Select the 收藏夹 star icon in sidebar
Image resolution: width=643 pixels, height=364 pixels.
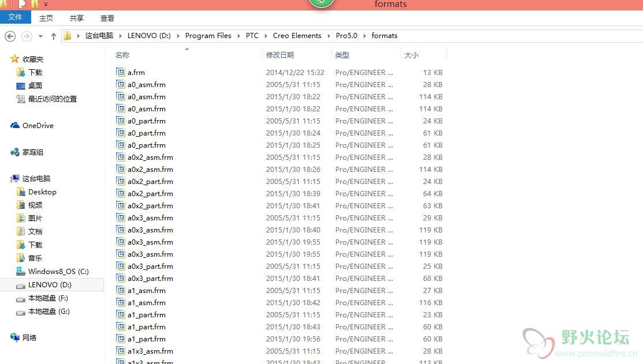point(15,59)
